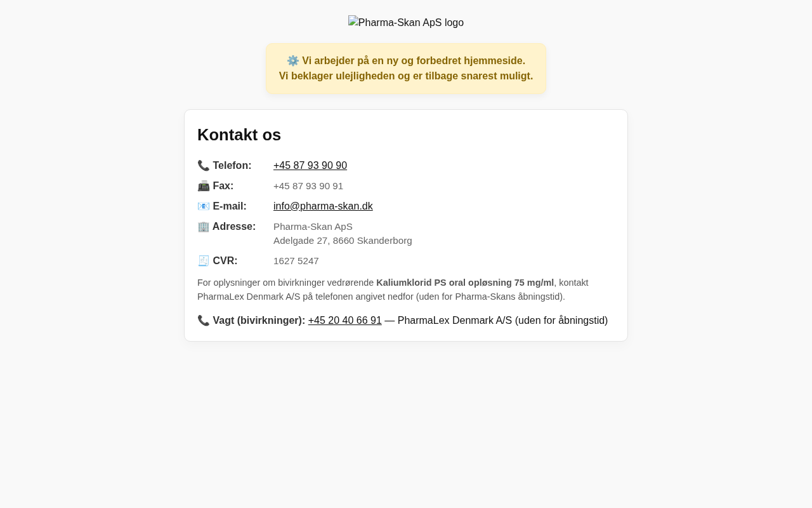This screenshot has width=812, height=508.
Task: Click the building icon beside Adresse
Action: coord(204,227)
